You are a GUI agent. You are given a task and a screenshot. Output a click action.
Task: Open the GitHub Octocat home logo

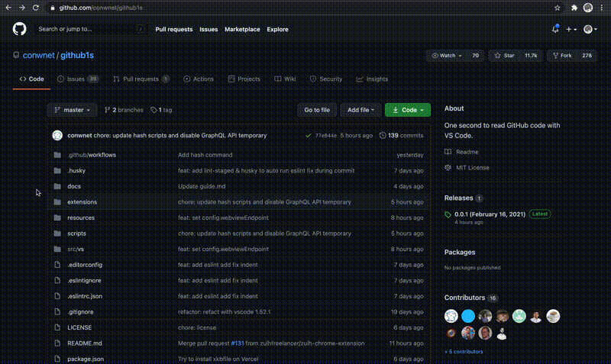[19, 29]
